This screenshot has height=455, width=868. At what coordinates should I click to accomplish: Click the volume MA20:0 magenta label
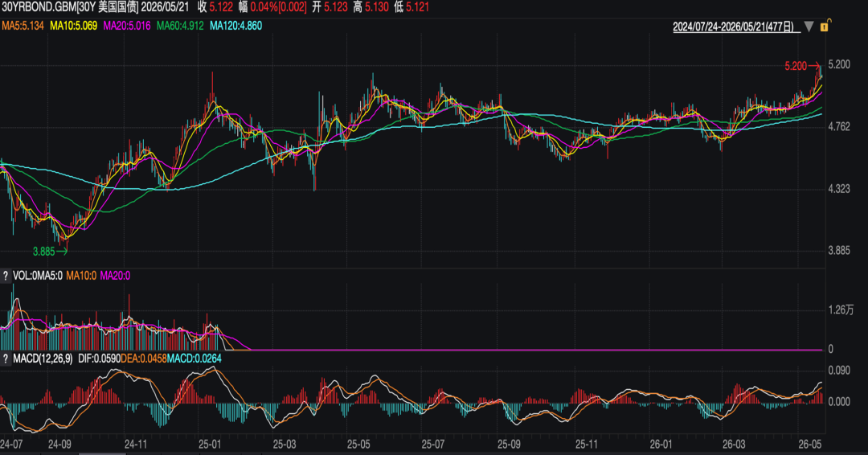click(x=115, y=276)
